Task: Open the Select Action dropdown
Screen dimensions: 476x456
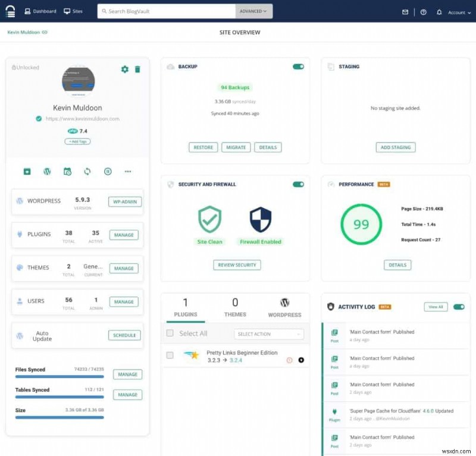Action: [x=269, y=334]
